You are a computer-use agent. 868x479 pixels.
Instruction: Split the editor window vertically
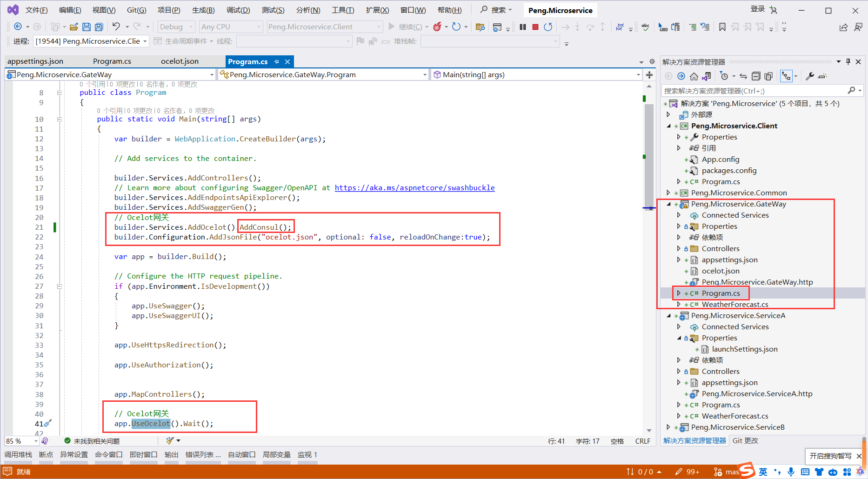click(x=649, y=74)
